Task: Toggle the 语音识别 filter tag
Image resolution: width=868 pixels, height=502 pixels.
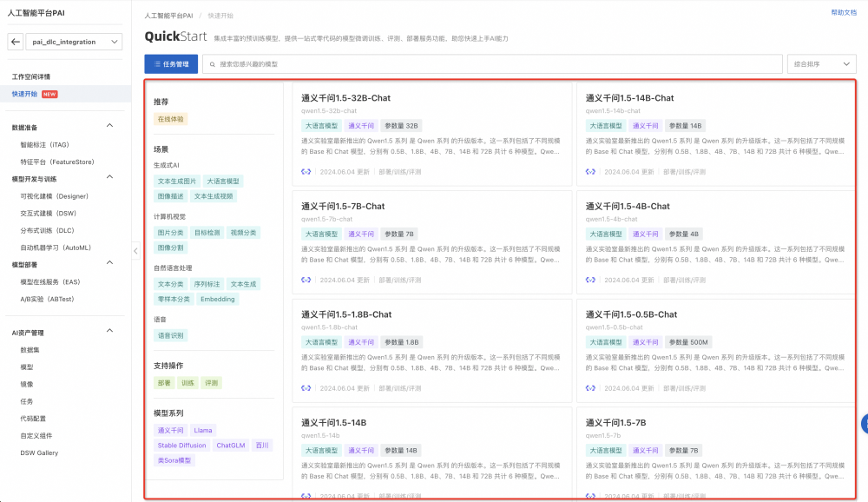Action: point(170,336)
